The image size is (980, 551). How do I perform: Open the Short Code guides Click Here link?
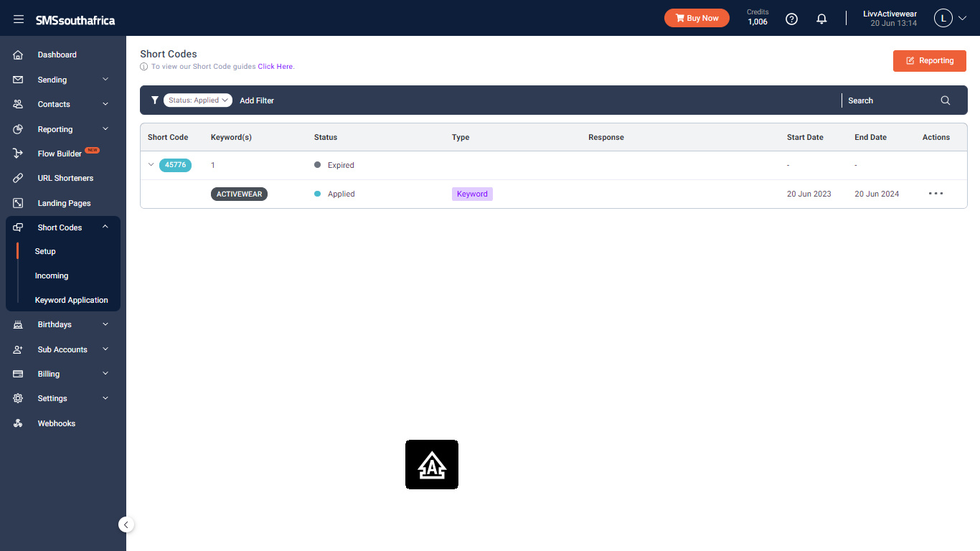pyautogui.click(x=275, y=67)
